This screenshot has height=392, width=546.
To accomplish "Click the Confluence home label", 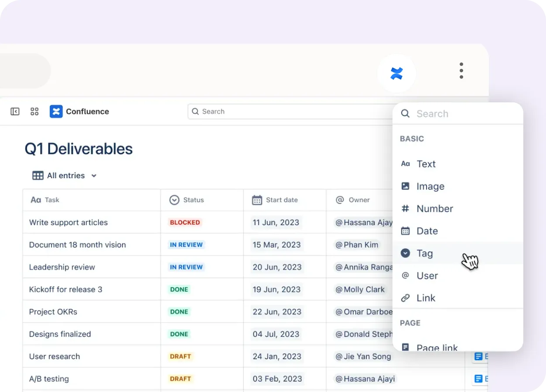I will pyautogui.click(x=87, y=112).
